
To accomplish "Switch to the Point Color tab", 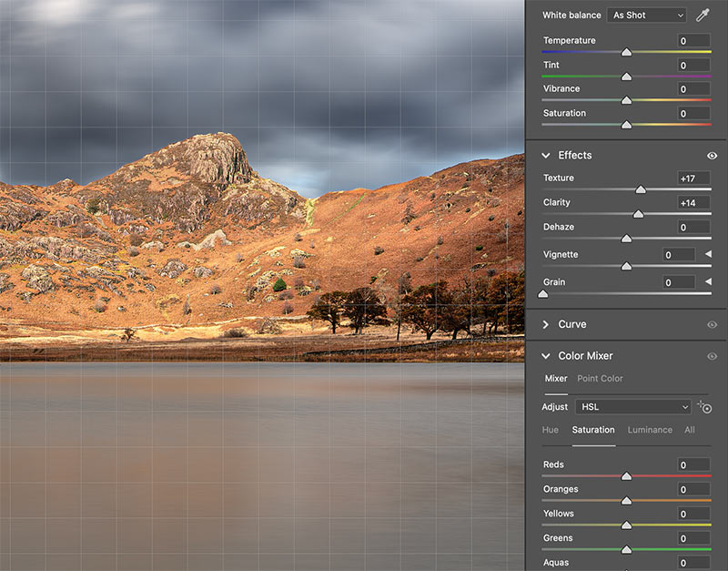I will click(x=600, y=378).
